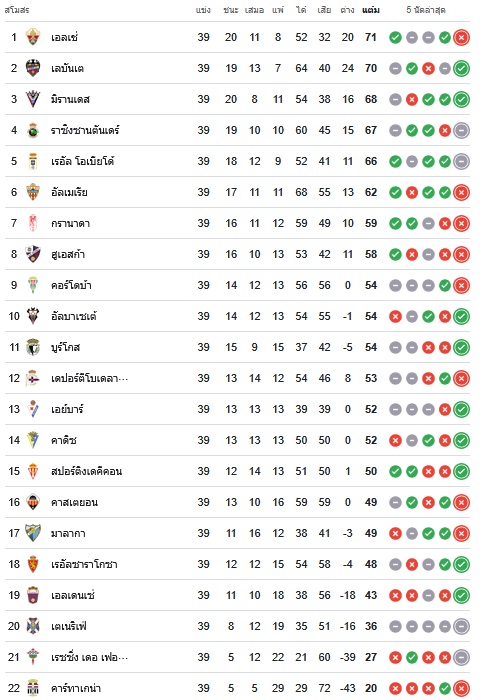The width and height of the screenshot is (485, 700).
Task: Open the อัลเมเรีย team link
Action: pos(69,192)
